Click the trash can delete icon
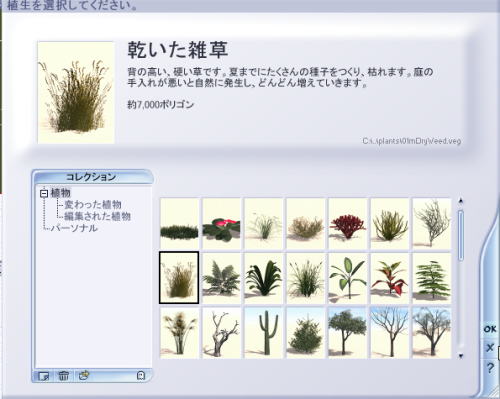The image size is (500, 399). click(x=63, y=376)
